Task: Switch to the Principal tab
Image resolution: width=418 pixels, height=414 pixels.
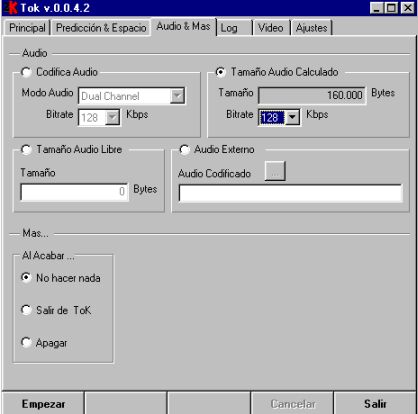Action: pyautogui.click(x=27, y=28)
